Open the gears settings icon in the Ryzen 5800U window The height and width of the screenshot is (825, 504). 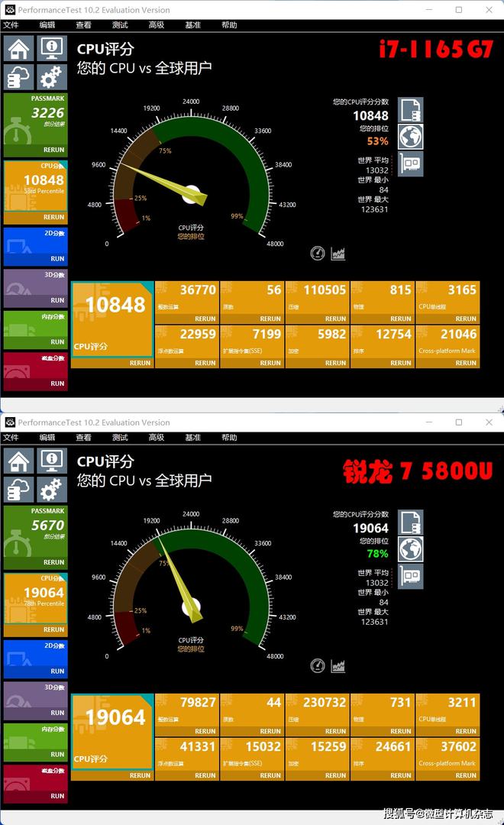52,490
